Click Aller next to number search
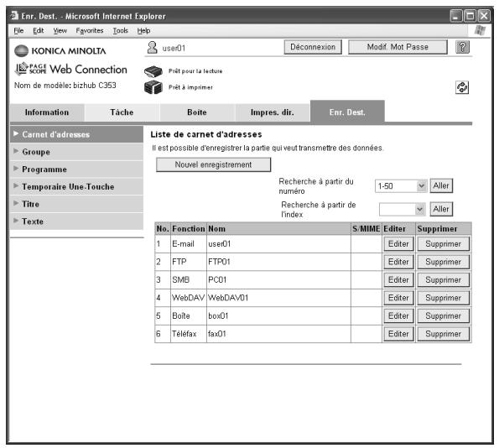This screenshot has height=448, width=499. (441, 185)
